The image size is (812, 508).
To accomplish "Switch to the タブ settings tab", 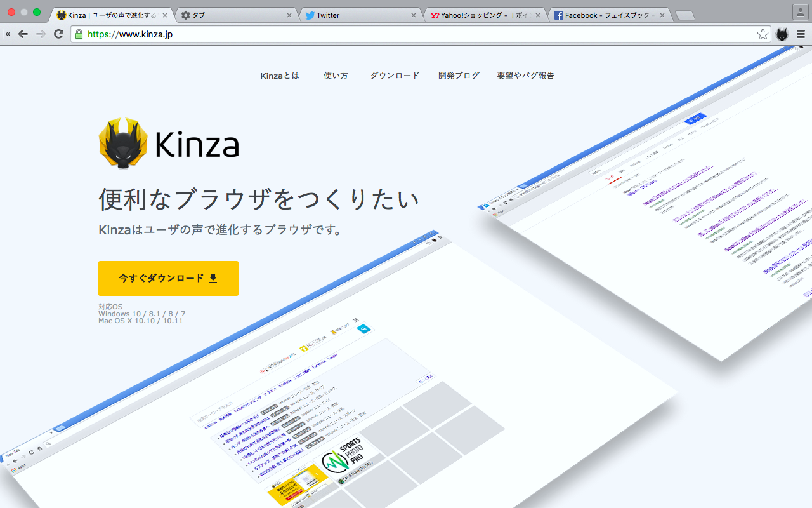I will pyautogui.click(x=237, y=15).
